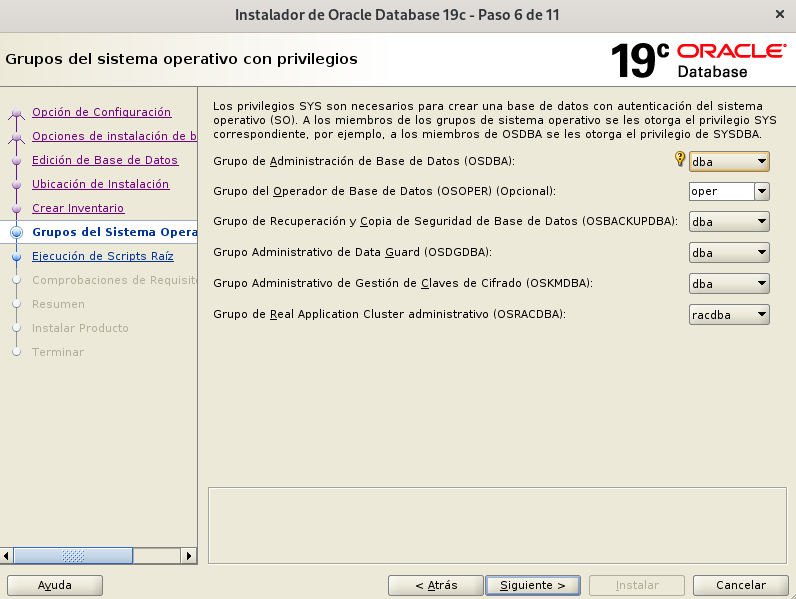Image resolution: width=796 pixels, height=599 pixels.
Task: Click the sidebar horizontal scrollbar right arrow
Action: (189, 555)
